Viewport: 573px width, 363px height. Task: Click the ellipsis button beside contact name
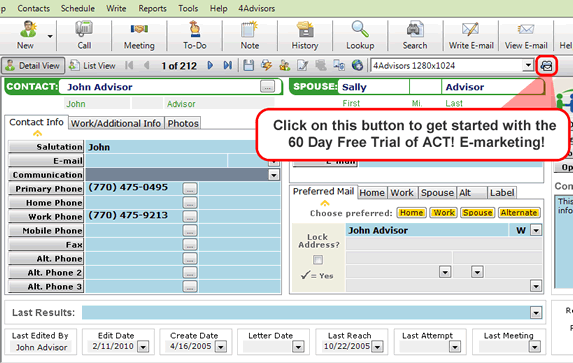tap(267, 87)
